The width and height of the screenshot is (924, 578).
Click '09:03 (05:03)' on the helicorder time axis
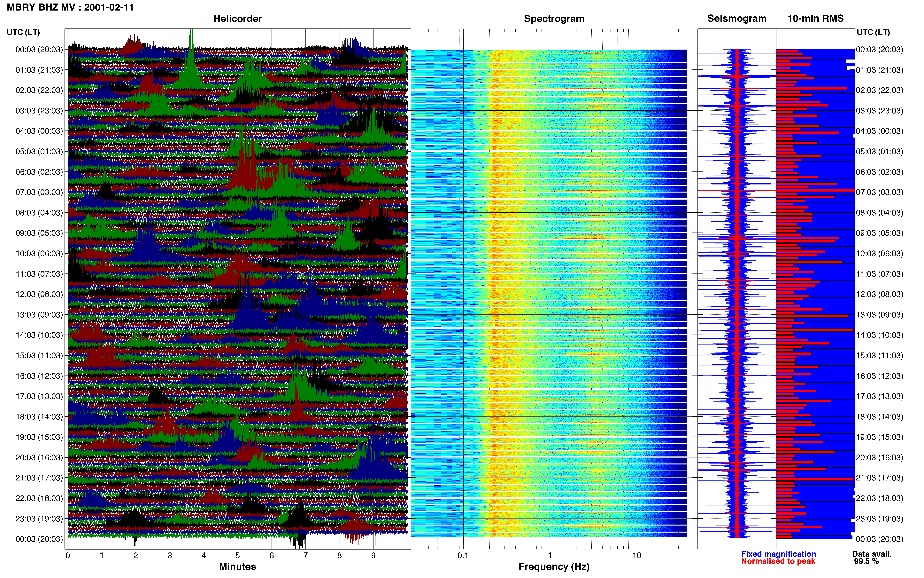point(39,233)
